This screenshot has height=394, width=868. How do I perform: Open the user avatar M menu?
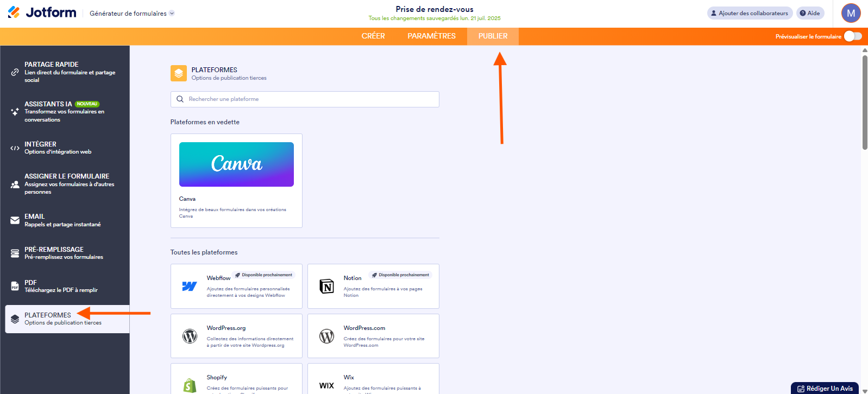(x=851, y=13)
